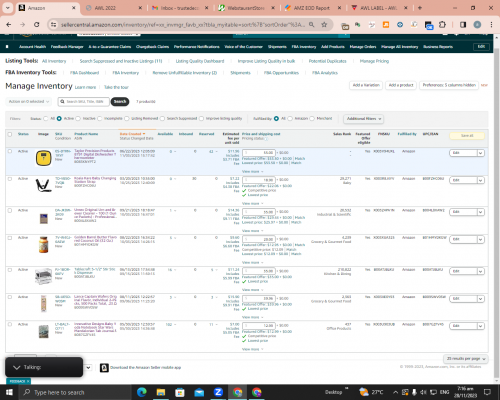Select the Listing Removed status filter
Image resolution: width=500 pixels, height=400 pixels.
(x=127, y=119)
